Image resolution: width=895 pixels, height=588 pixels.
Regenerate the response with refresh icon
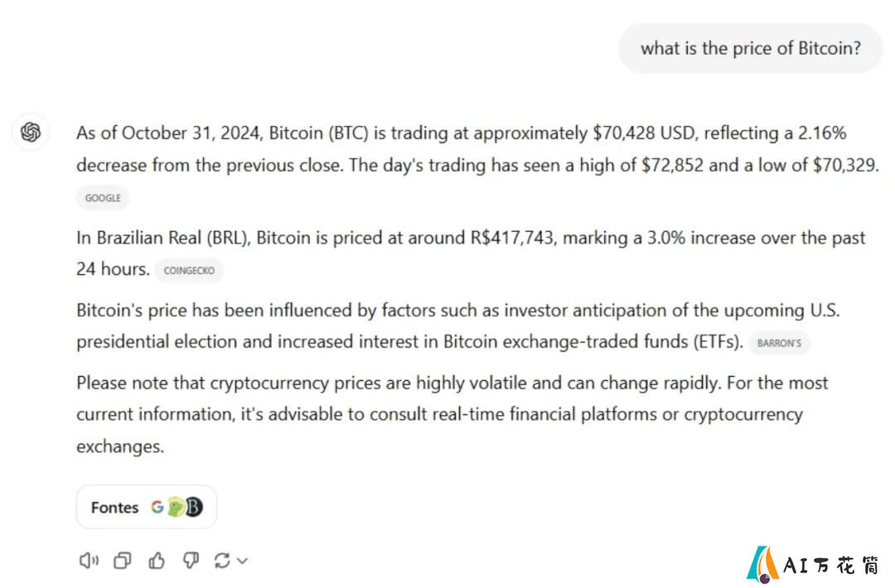(222, 561)
